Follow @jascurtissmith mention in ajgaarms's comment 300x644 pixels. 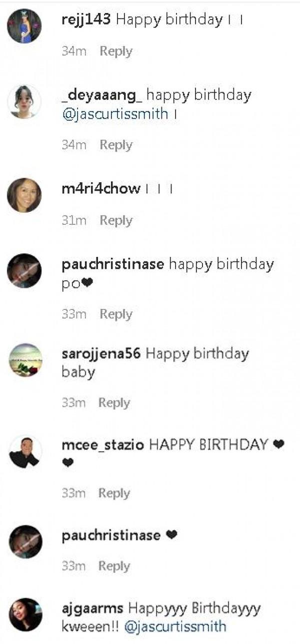click(175, 626)
